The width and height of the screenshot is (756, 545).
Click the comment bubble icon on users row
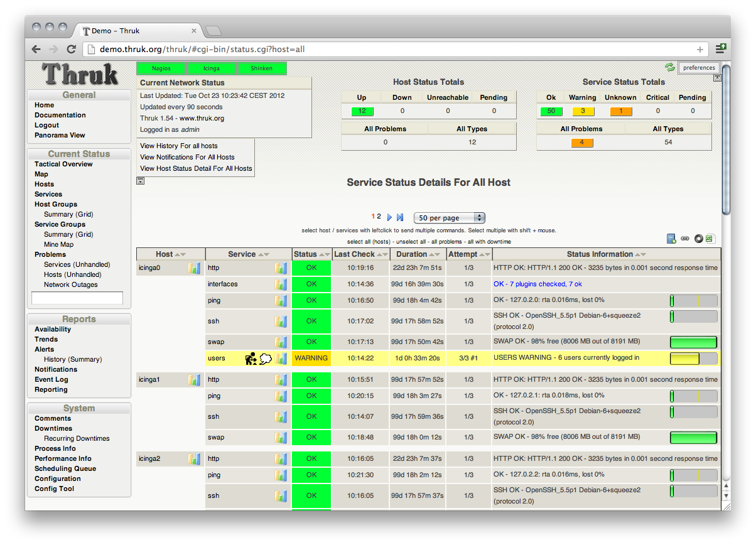pyautogui.click(x=266, y=359)
